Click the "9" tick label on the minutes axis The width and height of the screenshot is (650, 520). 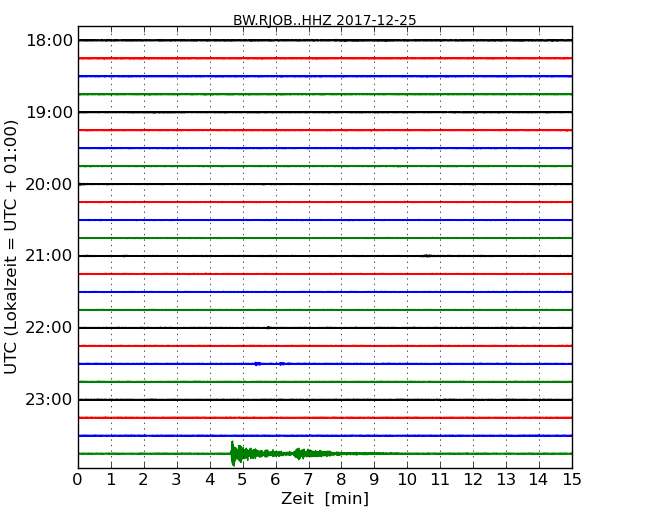(x=374, y=480)
